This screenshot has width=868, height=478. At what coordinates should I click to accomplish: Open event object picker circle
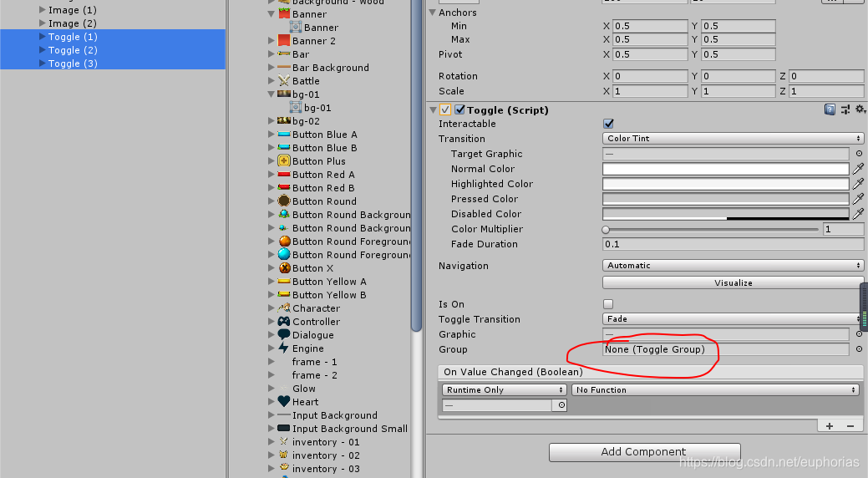561,405
